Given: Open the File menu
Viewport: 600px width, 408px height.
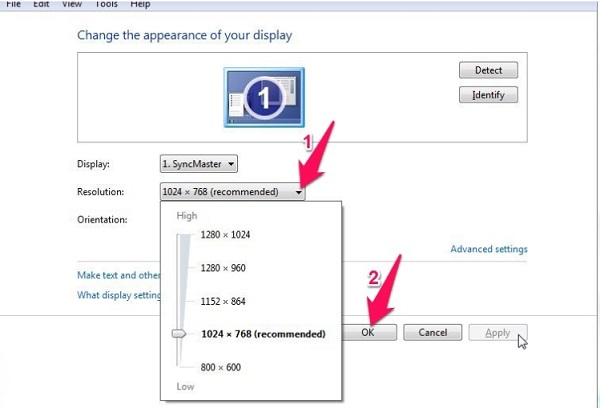Looking at the screenshot, I should click(x=13, y=5).
